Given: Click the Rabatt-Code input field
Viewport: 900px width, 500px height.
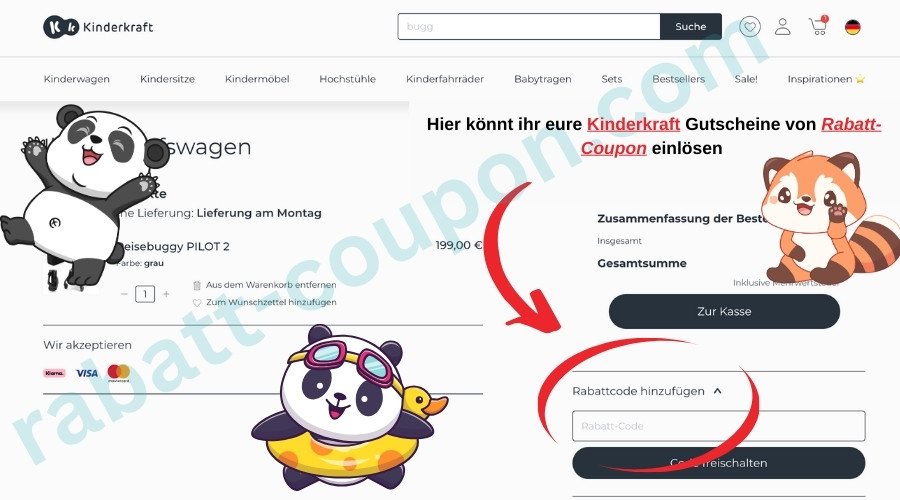Looking at the screenshot, I should click(x=719, y=426).
